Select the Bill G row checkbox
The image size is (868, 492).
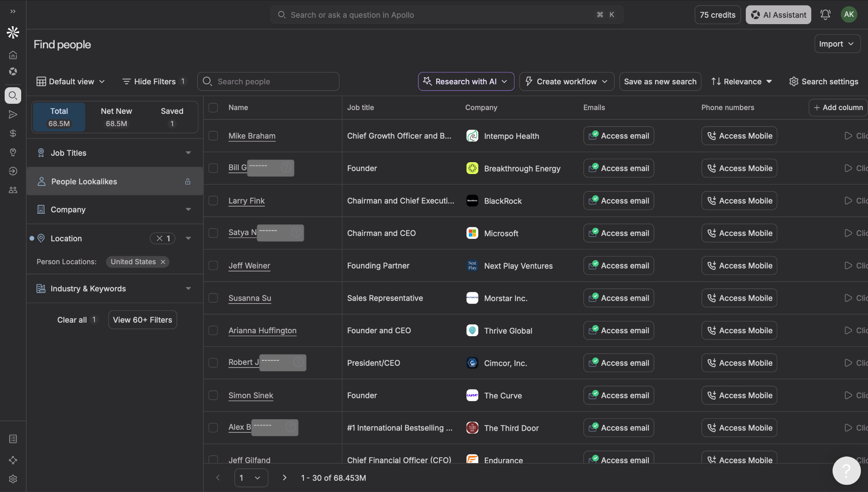(x=213, y=168)
